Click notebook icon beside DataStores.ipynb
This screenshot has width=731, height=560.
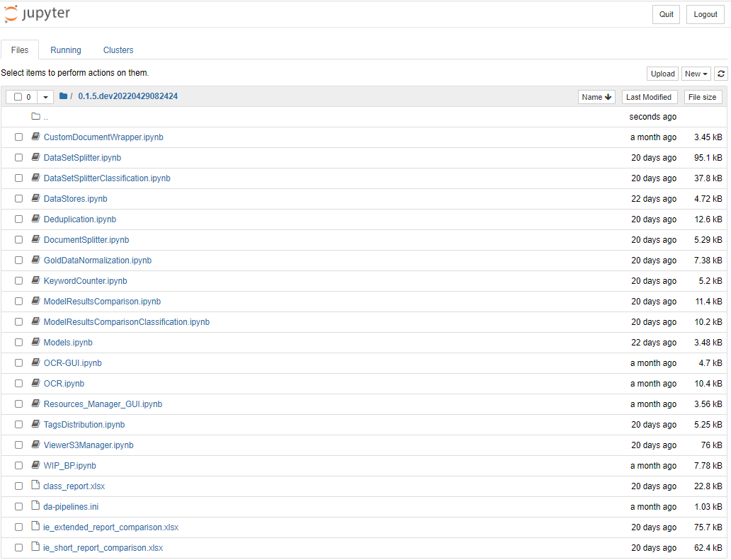click(x=35, y=198)
